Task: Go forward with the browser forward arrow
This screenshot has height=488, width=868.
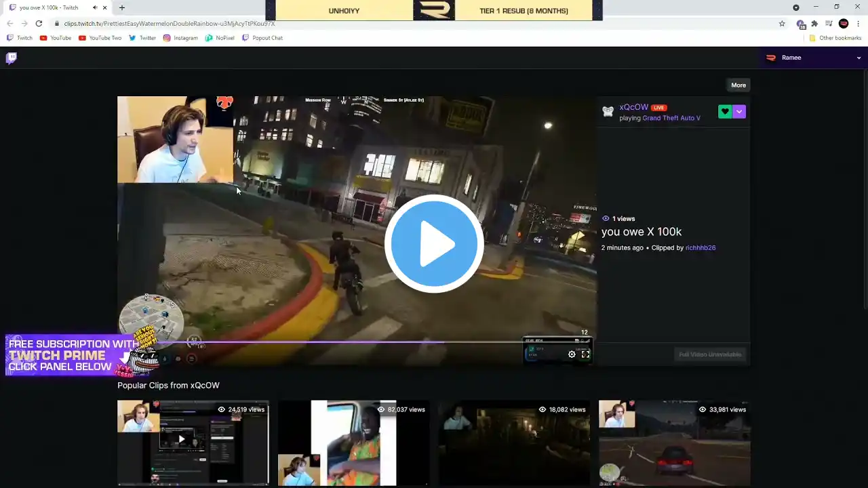Action: (x=24, y=24)
